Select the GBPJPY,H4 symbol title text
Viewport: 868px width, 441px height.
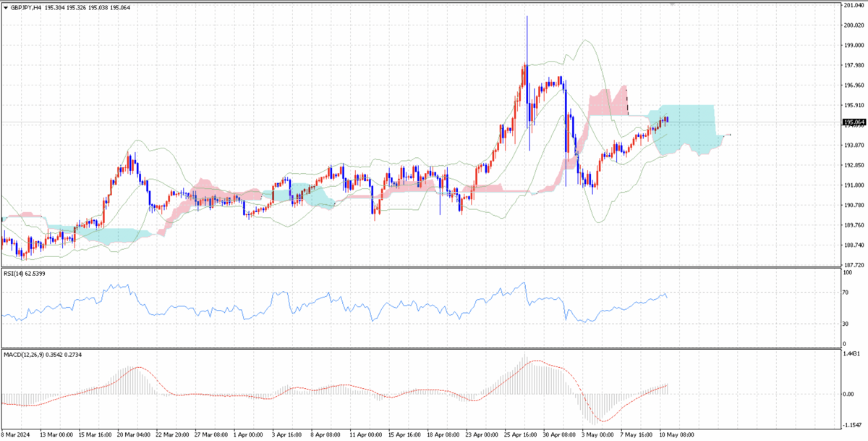coord(26,7)
